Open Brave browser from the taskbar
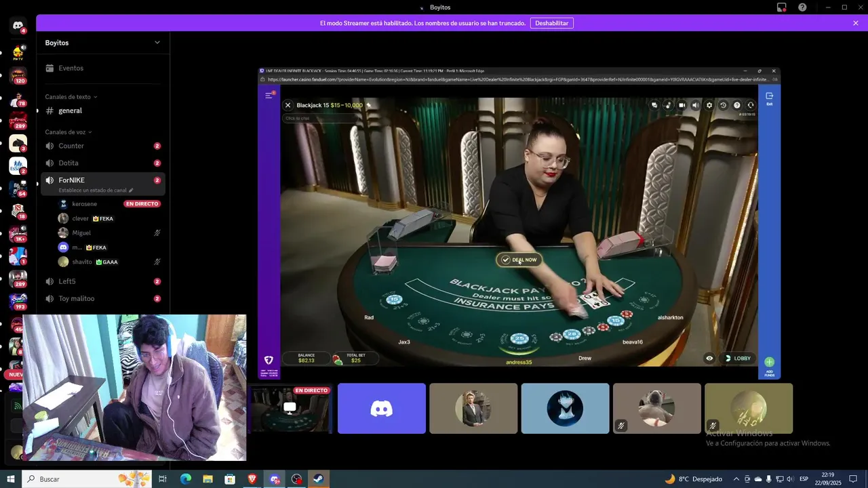Image resolution: width=868 pixels, height=488 pixels. [x=252, y=479]
